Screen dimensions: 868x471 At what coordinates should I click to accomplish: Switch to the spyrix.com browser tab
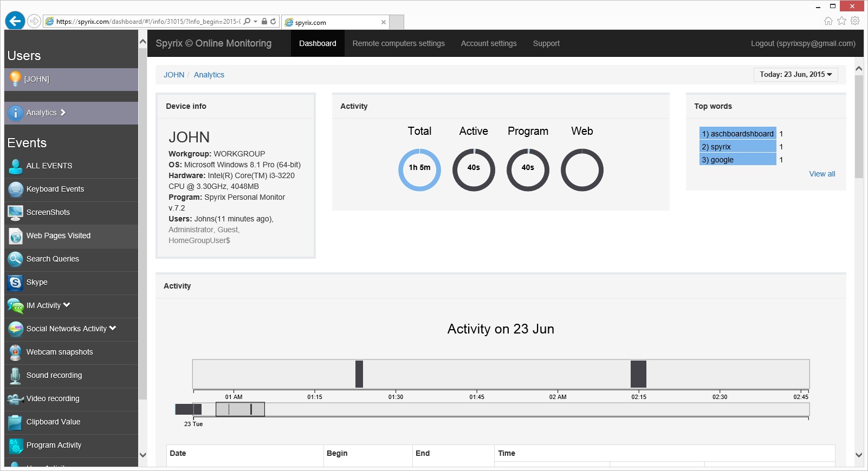335,22
